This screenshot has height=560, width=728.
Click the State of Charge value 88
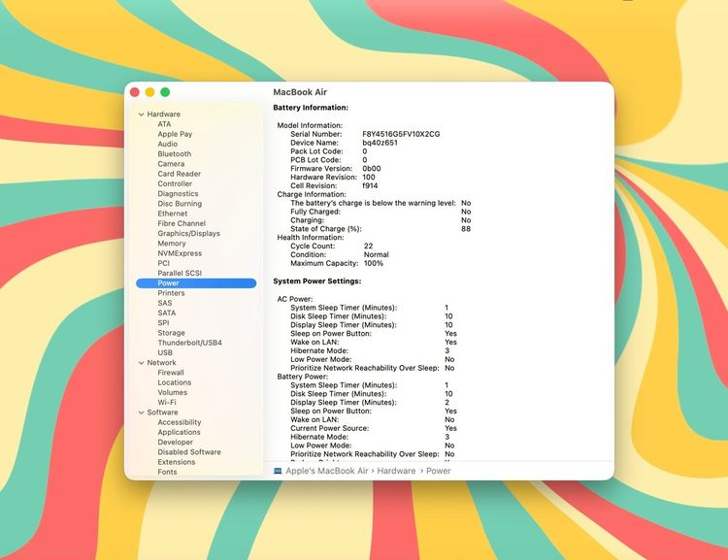(x=466, y=229)
